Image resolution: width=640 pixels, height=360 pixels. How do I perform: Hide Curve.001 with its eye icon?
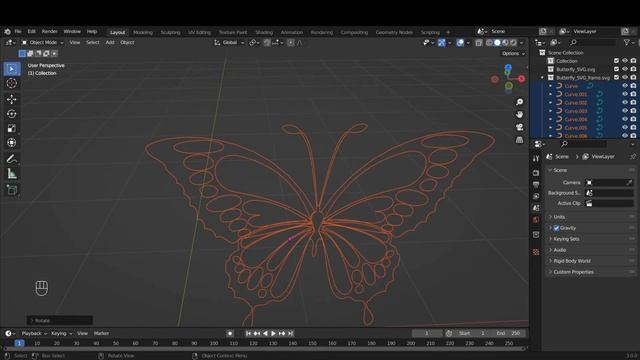(624, 94)
